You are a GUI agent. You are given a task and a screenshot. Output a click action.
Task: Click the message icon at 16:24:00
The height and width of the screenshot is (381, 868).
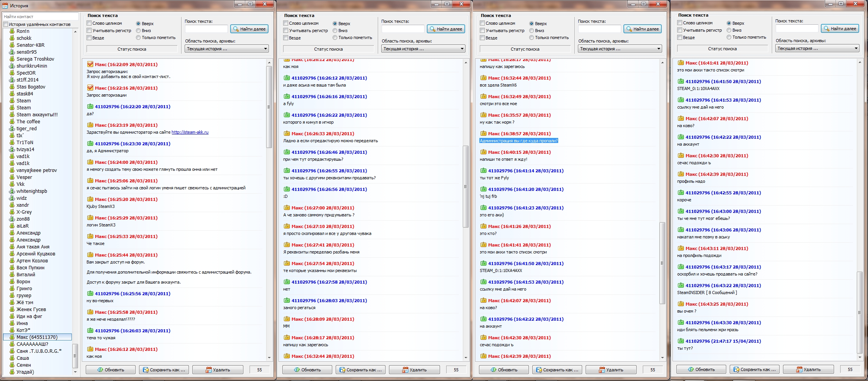pyautogui.click(x=90, y=162)
